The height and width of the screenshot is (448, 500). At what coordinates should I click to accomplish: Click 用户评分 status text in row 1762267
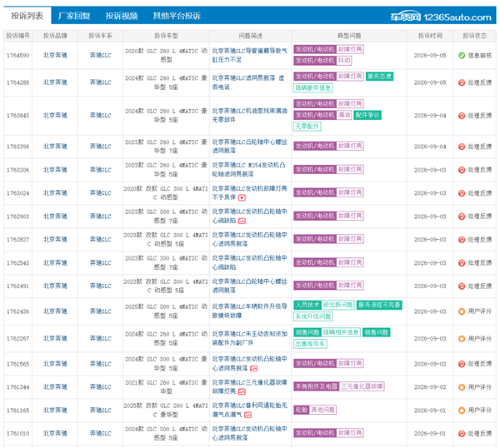pyautogui.click(x=480, y=338)
